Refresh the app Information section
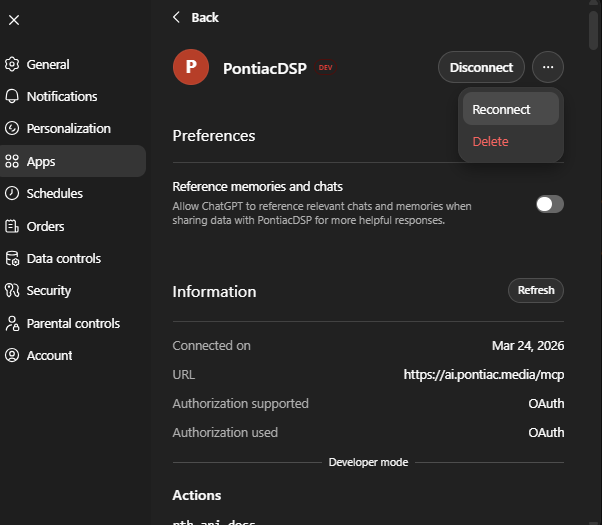 click(x=536, y=290)
